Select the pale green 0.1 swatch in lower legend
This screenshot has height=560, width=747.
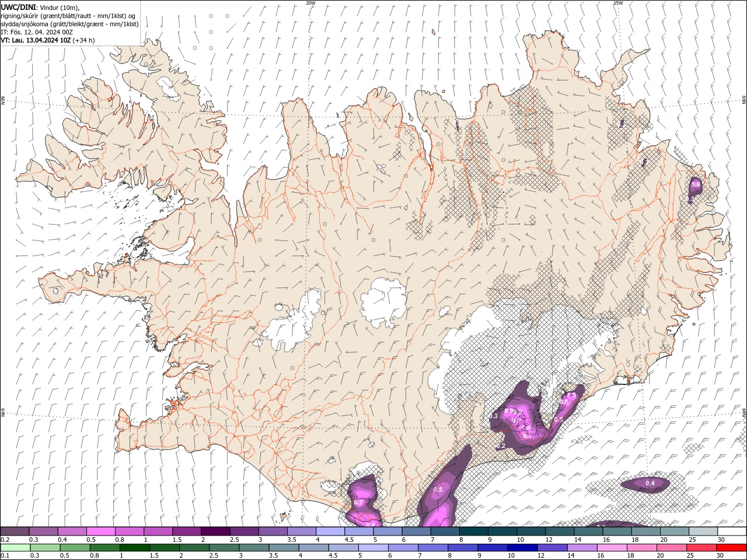(x=15, y=548)
